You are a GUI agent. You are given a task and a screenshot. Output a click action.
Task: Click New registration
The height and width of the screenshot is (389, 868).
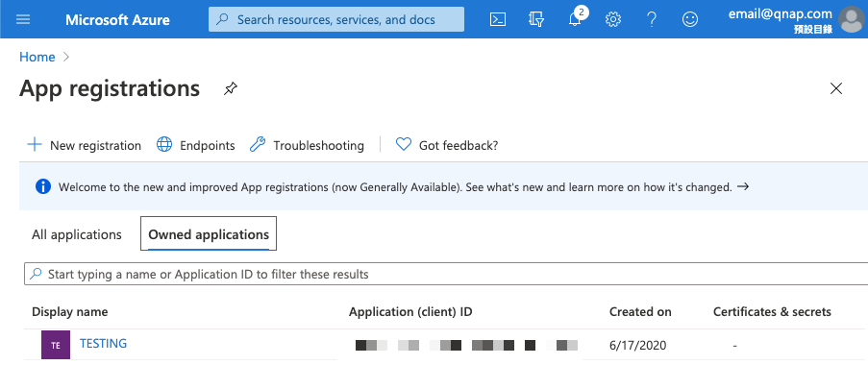pyautogui.click(x=84, y=145)
